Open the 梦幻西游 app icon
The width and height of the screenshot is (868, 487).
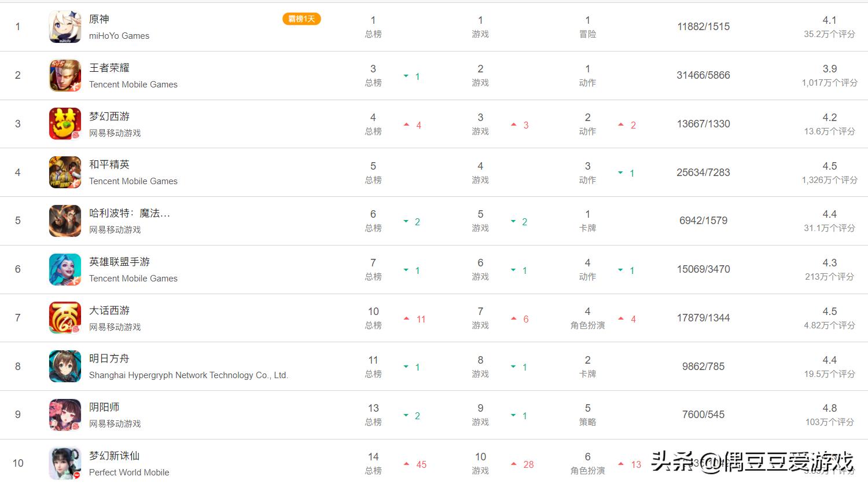click(x=65, y=123)
